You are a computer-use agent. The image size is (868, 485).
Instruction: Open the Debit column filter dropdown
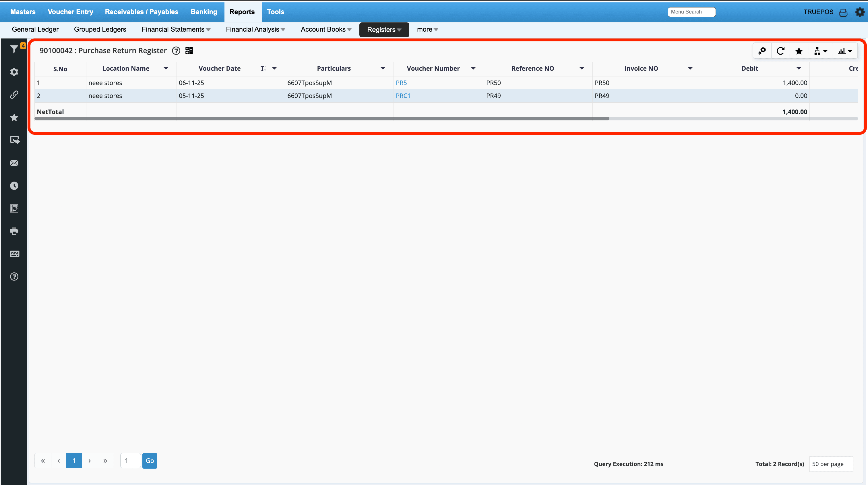(799, 68)
